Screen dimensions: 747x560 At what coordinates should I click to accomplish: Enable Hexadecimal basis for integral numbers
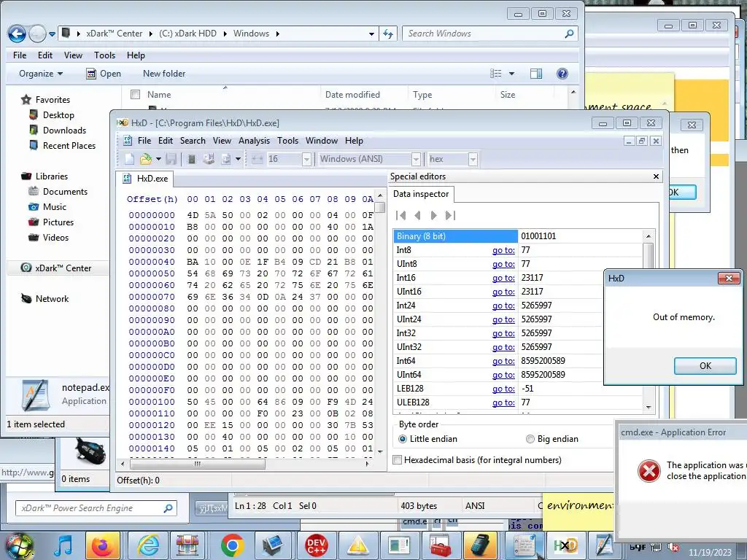(x=477, y=460)
